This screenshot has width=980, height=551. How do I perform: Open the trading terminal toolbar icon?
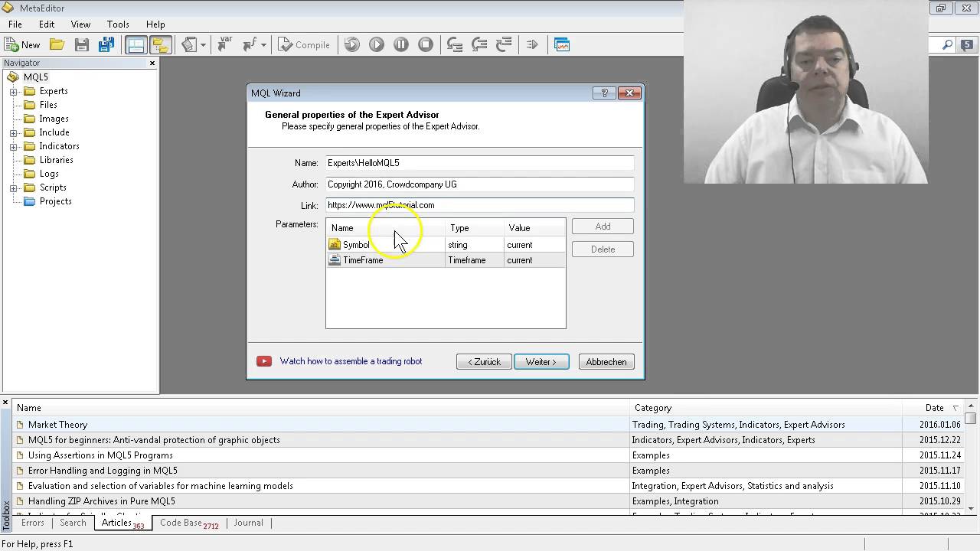point(562,45)
